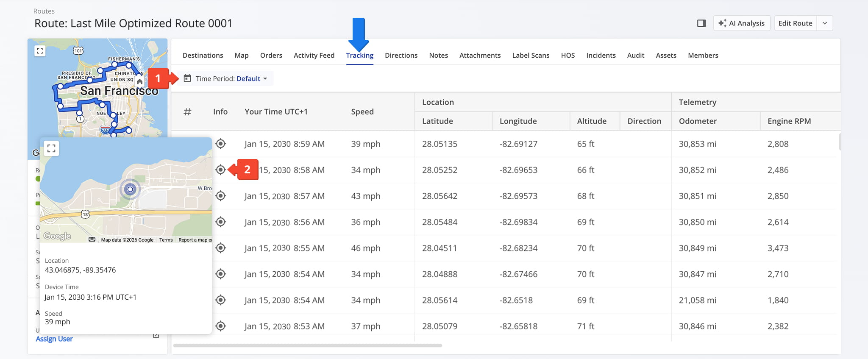Click location target icon in 8:53 AM row
This screenshot has height=359, width=868.
(220, 326)
